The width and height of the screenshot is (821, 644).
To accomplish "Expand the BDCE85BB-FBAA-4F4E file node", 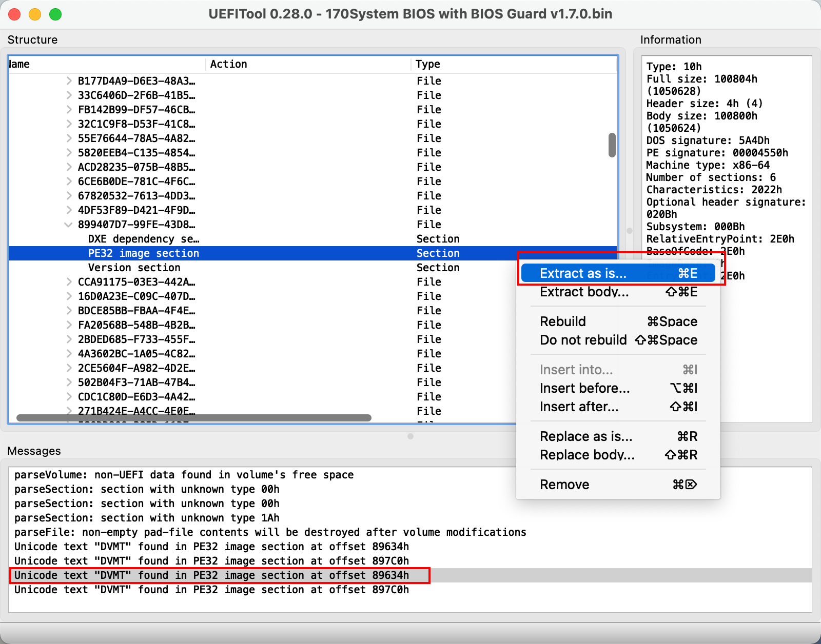I will click(69, 311).
